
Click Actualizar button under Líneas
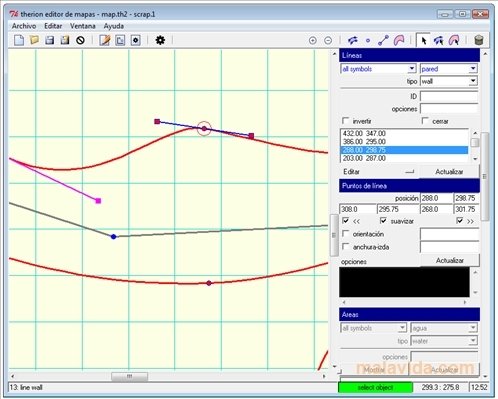[x=449, y=172]
